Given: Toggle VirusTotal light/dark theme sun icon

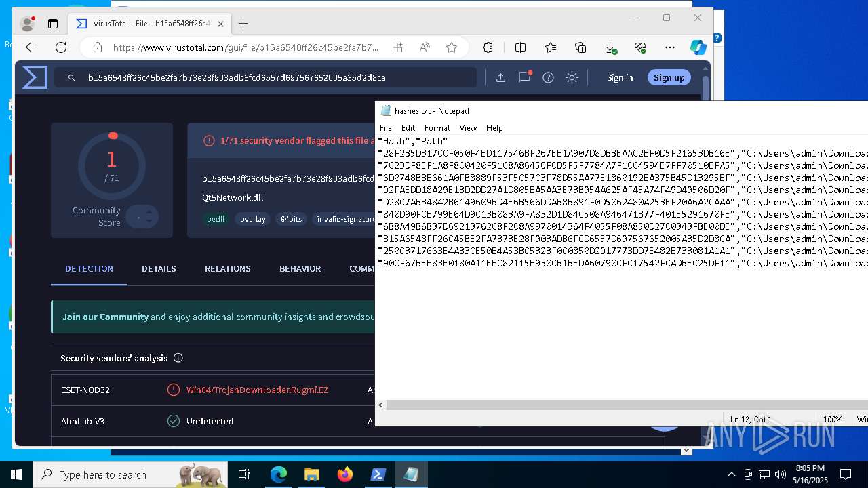Looking at the screenshot, I should click(x=572, y=77).
